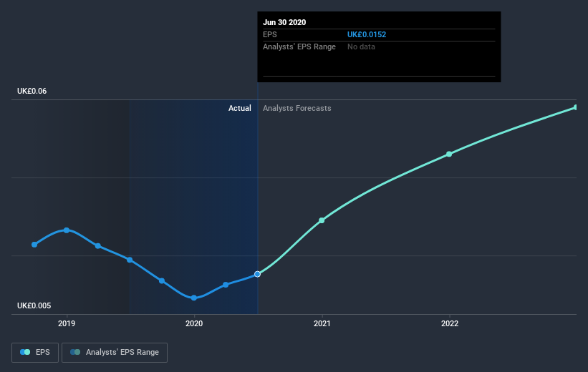Screen dimensions: 588x372
Task: Click the EPS point at the mid-2019 shaded boundary
Action: [130, 260]
